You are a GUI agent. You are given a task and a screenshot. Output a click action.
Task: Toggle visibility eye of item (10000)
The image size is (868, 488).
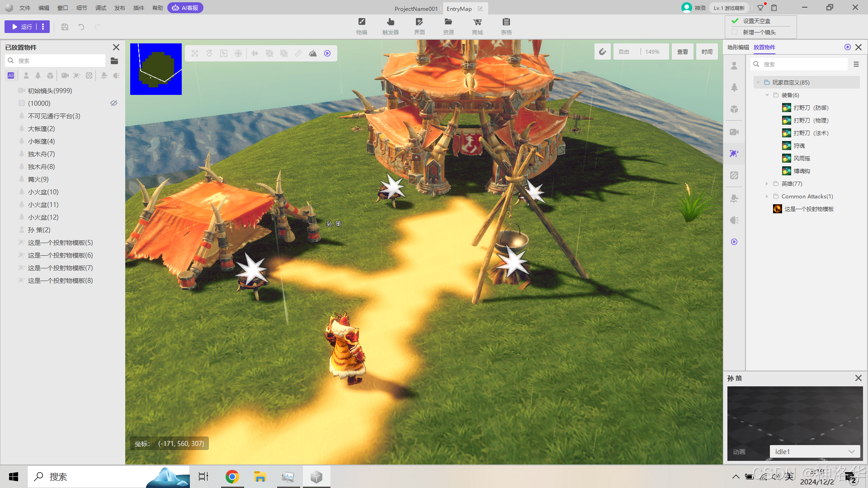point(114,103)
